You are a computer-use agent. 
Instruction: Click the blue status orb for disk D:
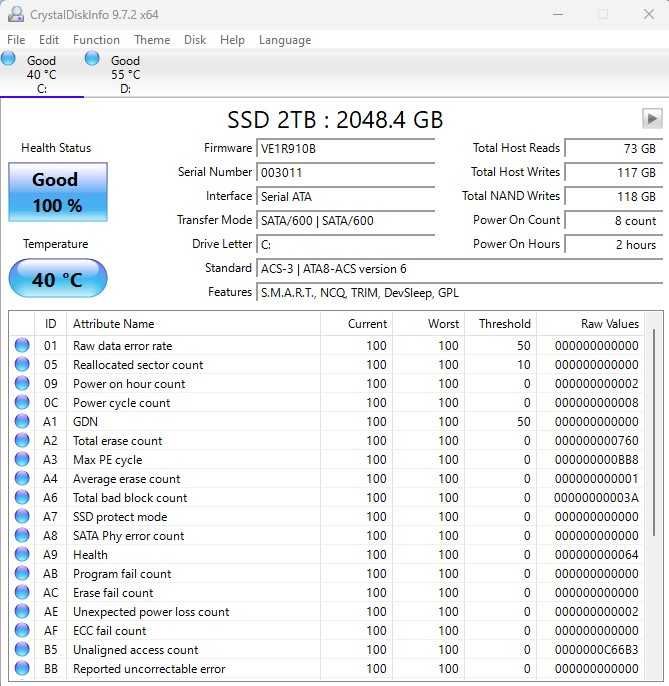(92, 58)
